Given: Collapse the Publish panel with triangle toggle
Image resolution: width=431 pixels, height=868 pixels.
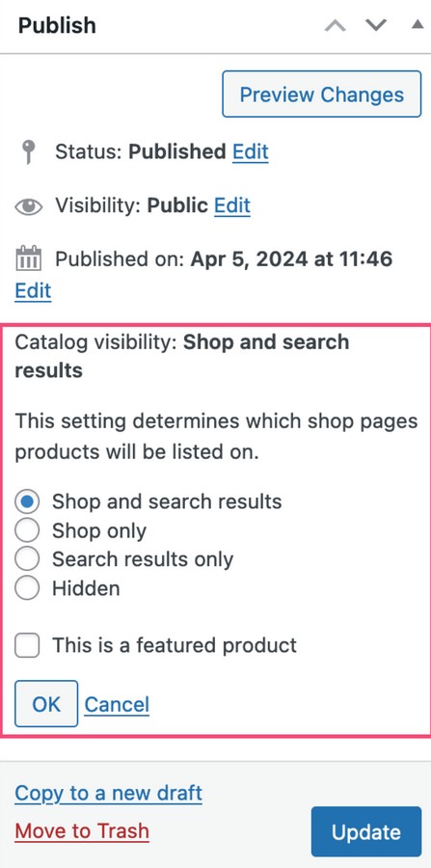Looking at the screenshot, I should pos(418,24).
